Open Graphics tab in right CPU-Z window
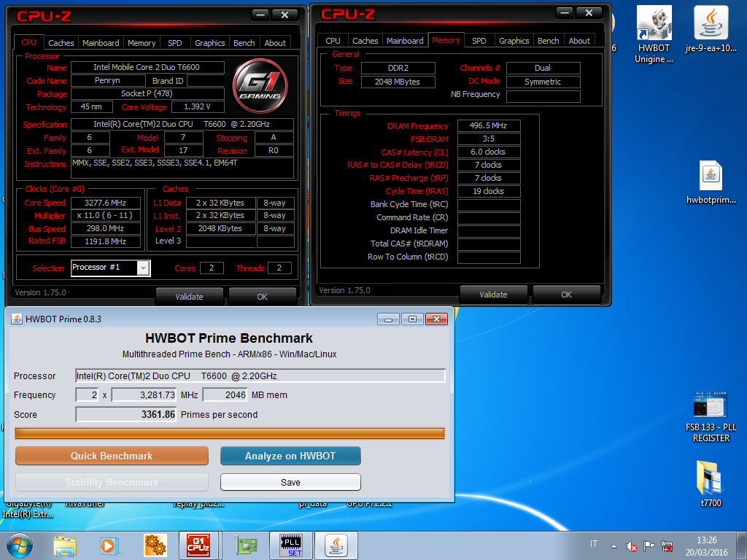The image size is (747, 560). 514,41
